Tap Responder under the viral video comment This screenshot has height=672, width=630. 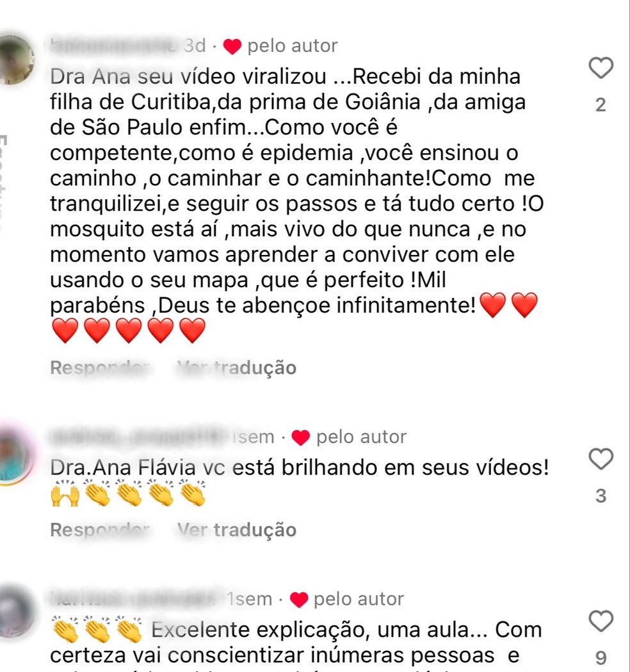(x=100, y=368)
